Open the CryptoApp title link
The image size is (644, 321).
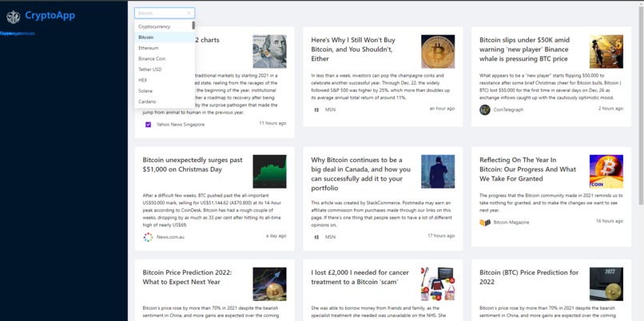click(50, 16)
